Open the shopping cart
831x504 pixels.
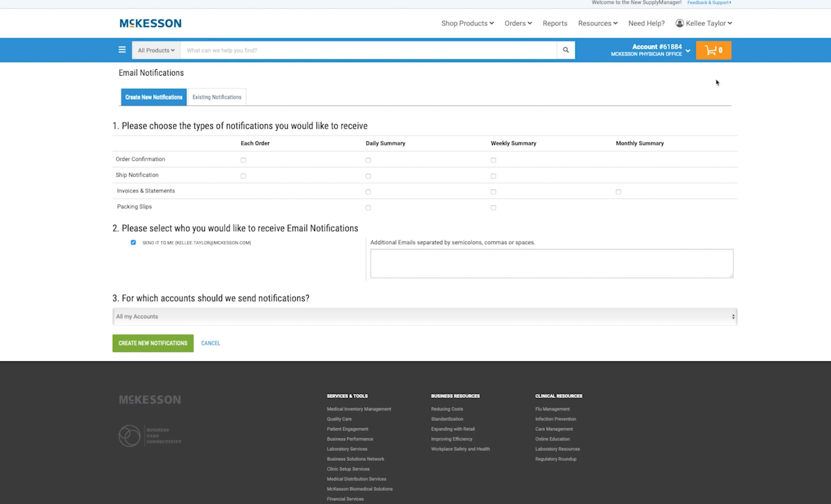[x=713, y=50]
